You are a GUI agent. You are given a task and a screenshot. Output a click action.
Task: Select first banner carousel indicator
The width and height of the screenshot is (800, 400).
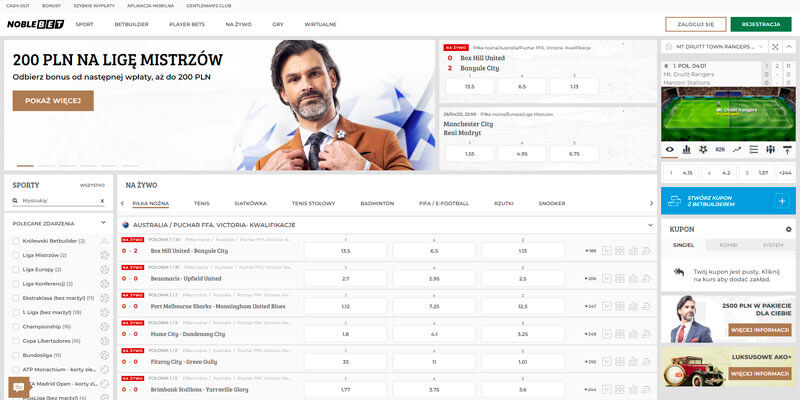point(25,166)
